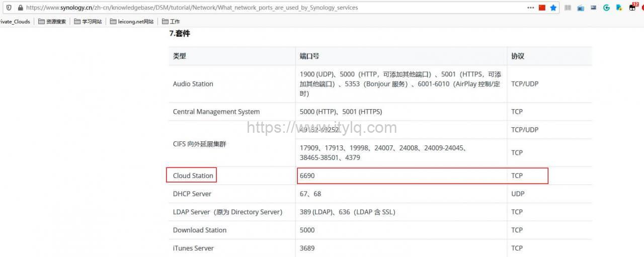Image resolution: width=644 pixels, height=257 pixels.
Task: Expand the 资源搜索 bookmark folder
Action: [52, 22]
